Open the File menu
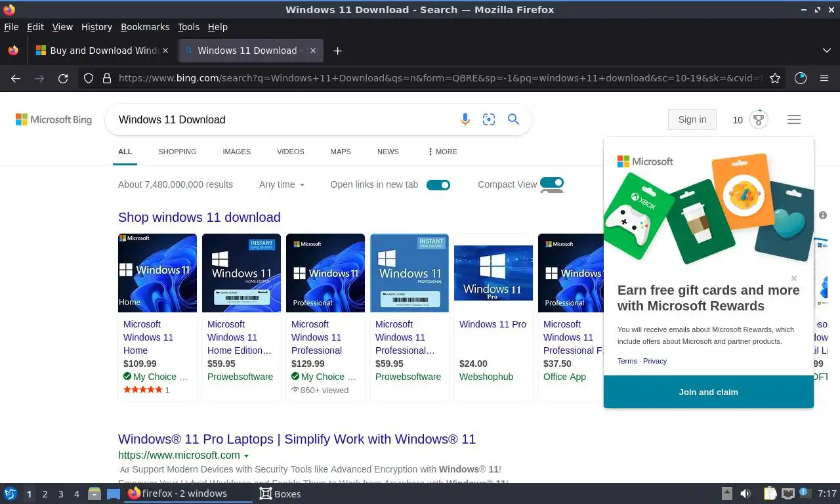 tap(11, 27)
